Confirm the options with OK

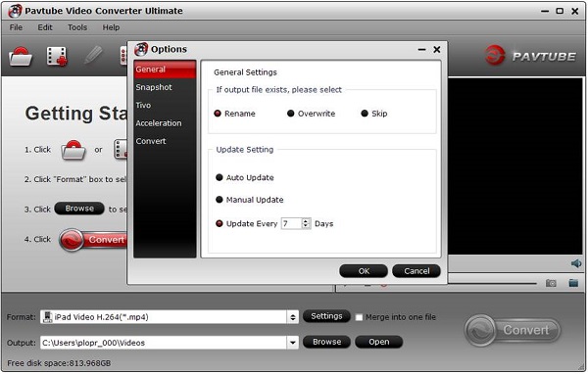point(364,271)
